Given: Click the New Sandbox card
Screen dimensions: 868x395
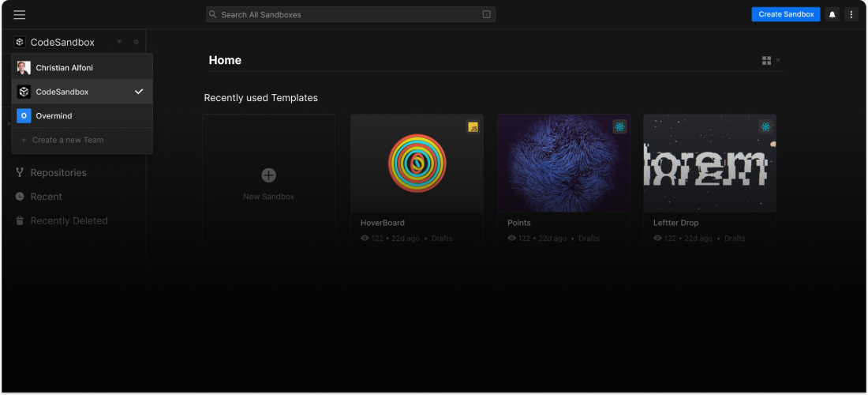Looking at the screenshot, I should point(268,186).
